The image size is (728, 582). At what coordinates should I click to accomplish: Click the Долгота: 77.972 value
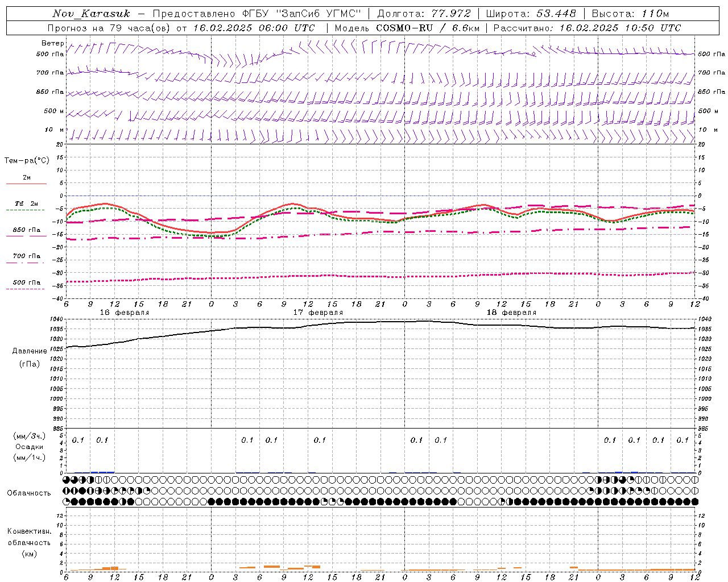[x=424, y=14]
